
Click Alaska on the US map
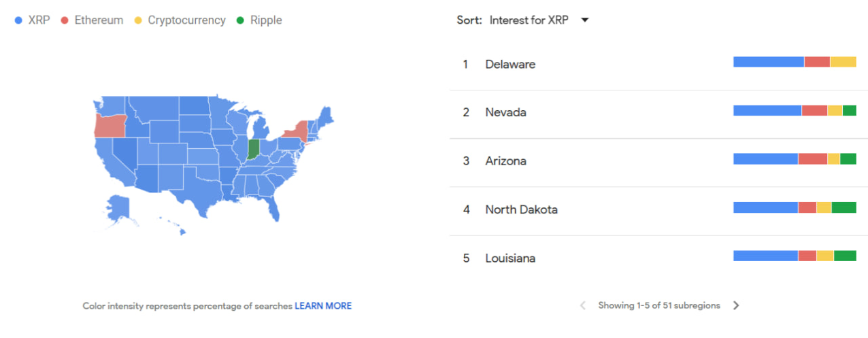point(119,206)
